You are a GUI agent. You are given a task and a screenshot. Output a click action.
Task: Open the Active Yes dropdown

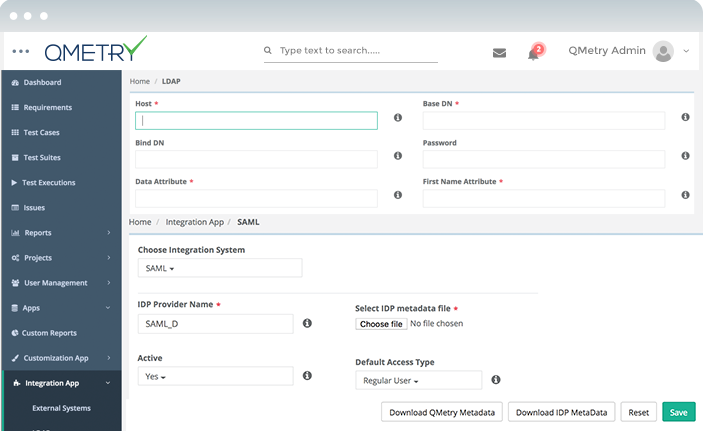pyautogui.click(x=215, y=376)
